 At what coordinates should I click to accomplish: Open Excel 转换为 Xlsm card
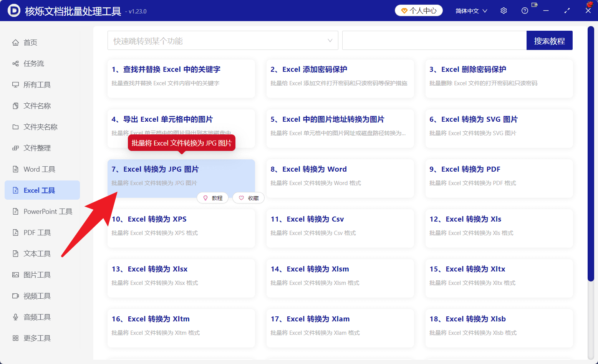pyautogui.click(x=340, y=278)
